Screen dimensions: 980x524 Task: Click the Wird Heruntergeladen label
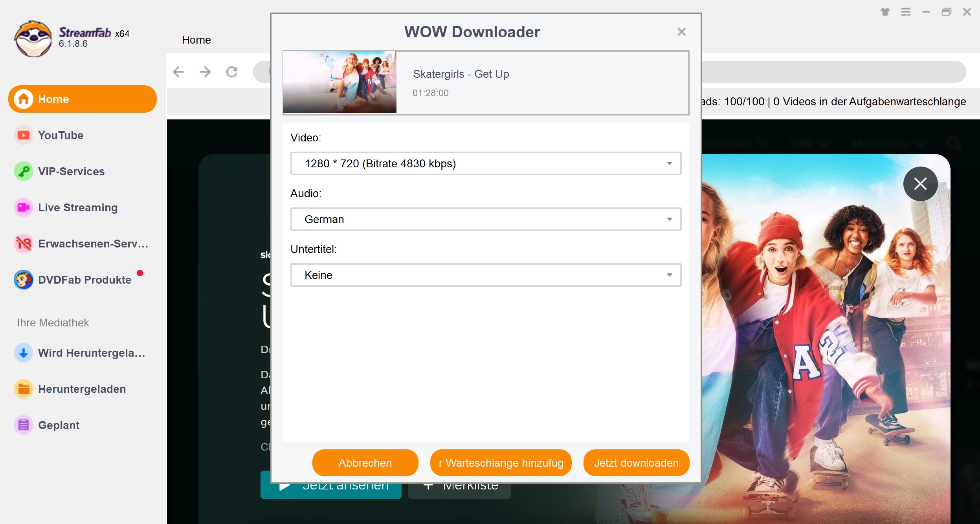(92, 353)
